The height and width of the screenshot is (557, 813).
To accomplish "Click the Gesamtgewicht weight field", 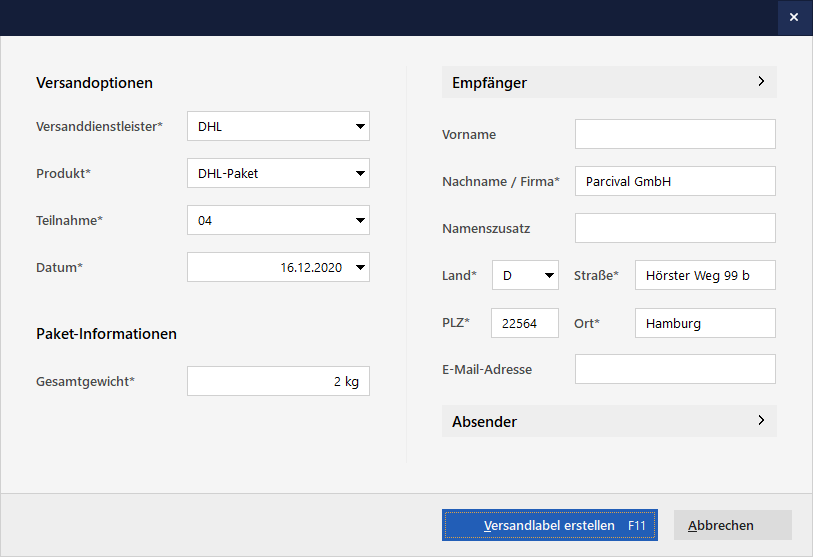I will (x=278, y=381).
